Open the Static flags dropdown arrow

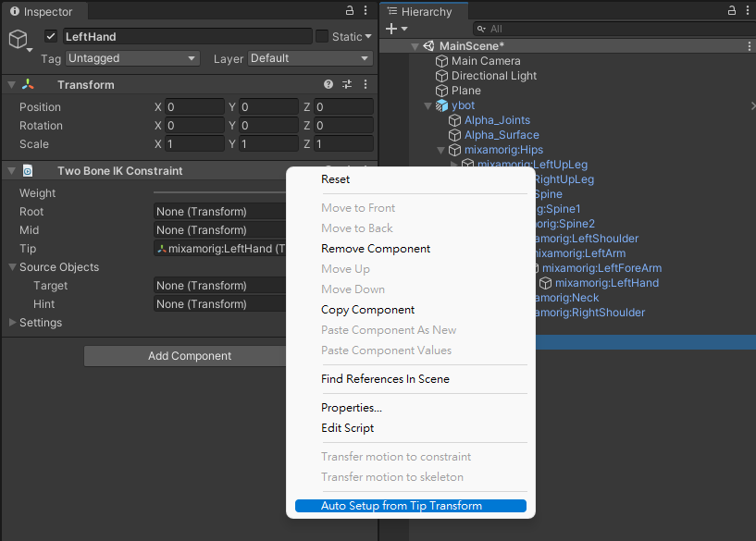pyautogui.click(x=368, y=36)
